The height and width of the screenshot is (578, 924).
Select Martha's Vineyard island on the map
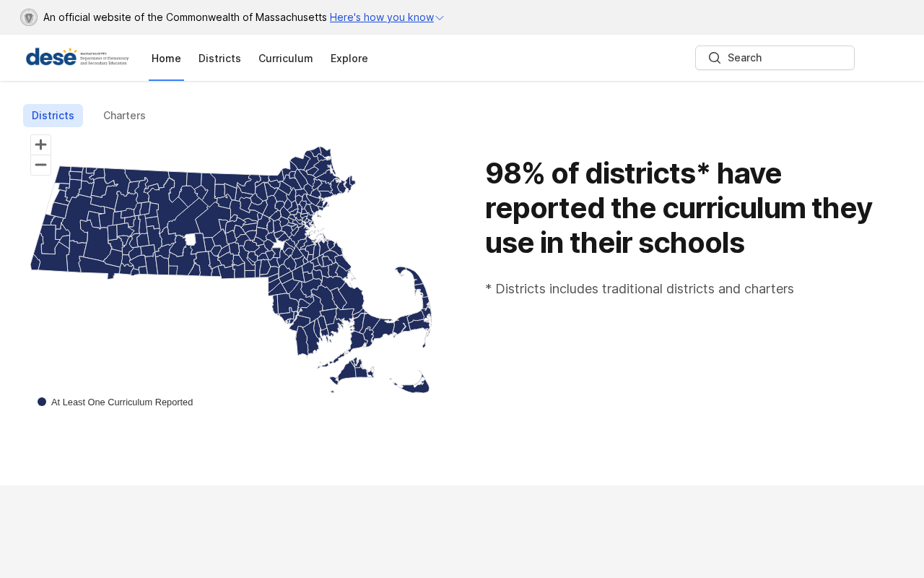tap(355, 371)
